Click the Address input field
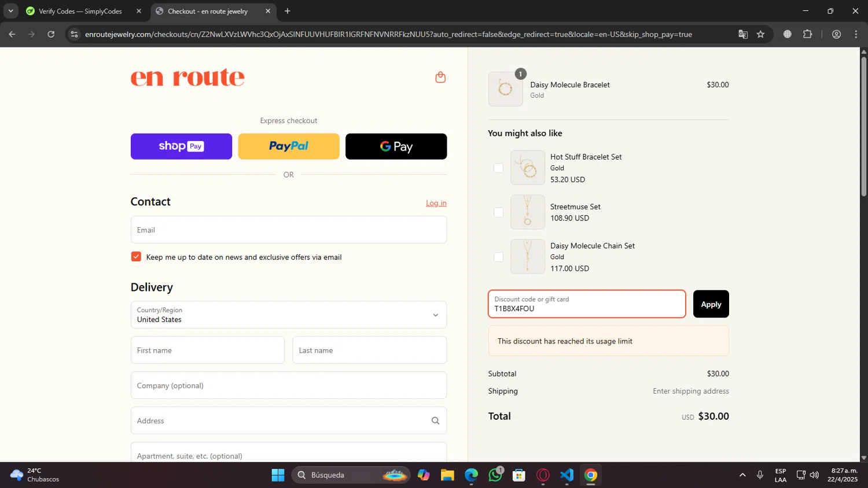This screenshot has width=868, height=488. click(289, 421)
